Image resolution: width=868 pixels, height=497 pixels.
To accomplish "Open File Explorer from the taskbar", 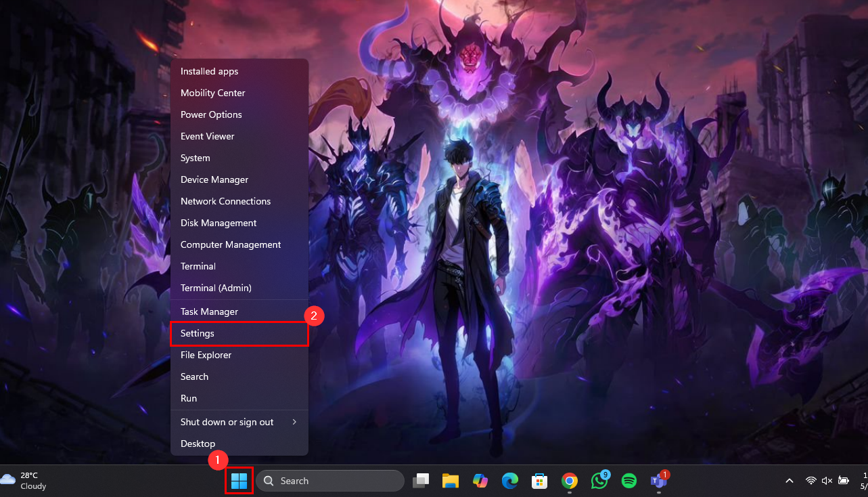I will pyautogui.click(x=451, y=481).
